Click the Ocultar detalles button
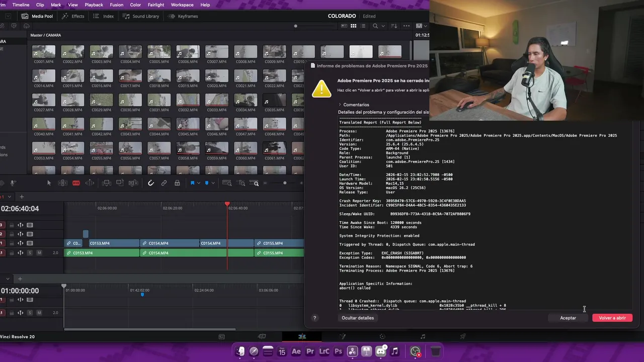This screenshot has width=644, height=362. 358,318
